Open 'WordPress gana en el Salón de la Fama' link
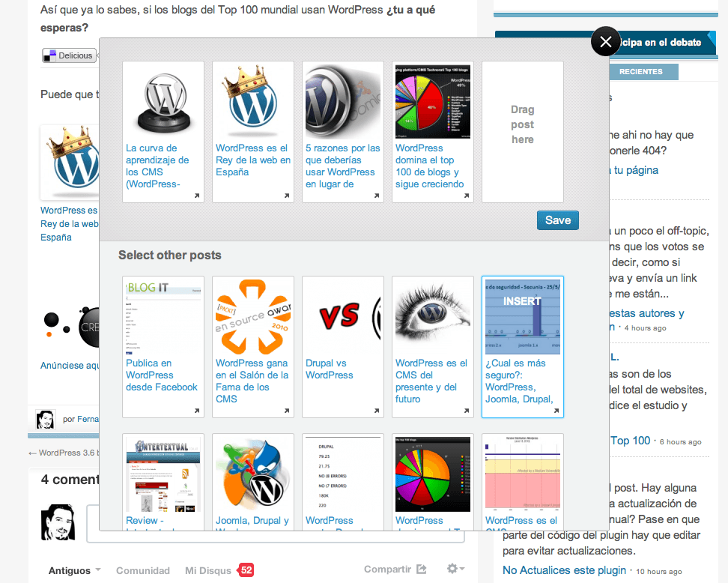 pyautogui.click(x=252, y=381)
